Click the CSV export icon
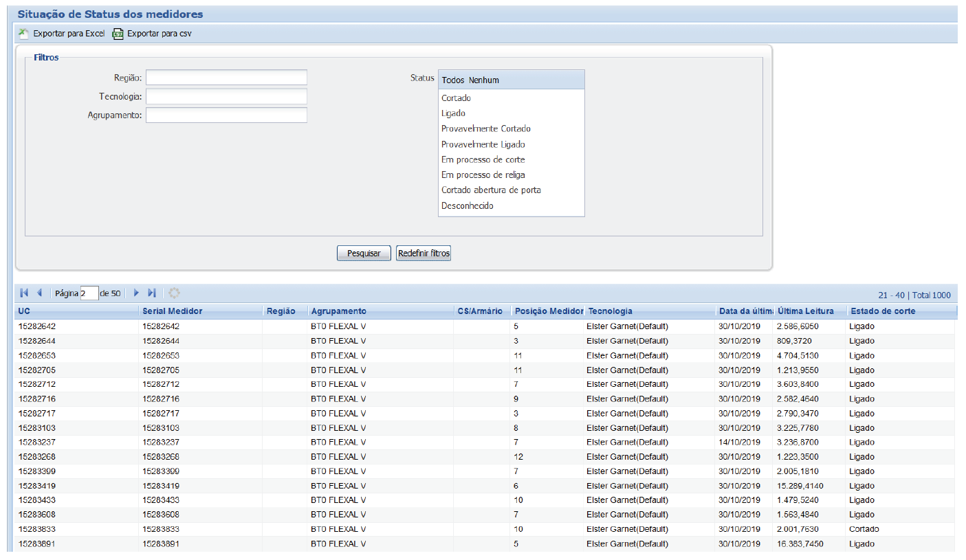This screenshot has width=966, height=560. (x=118, y=33)
